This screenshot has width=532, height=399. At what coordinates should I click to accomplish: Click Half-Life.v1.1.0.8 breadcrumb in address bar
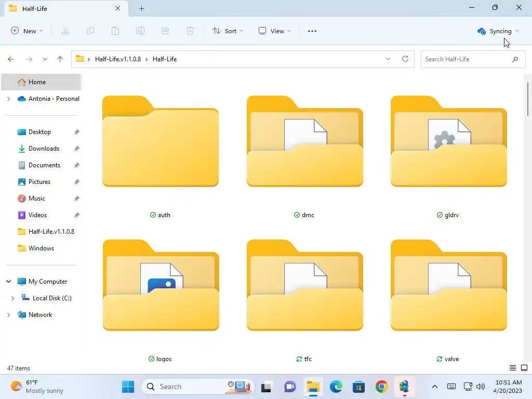coord(118,59)
